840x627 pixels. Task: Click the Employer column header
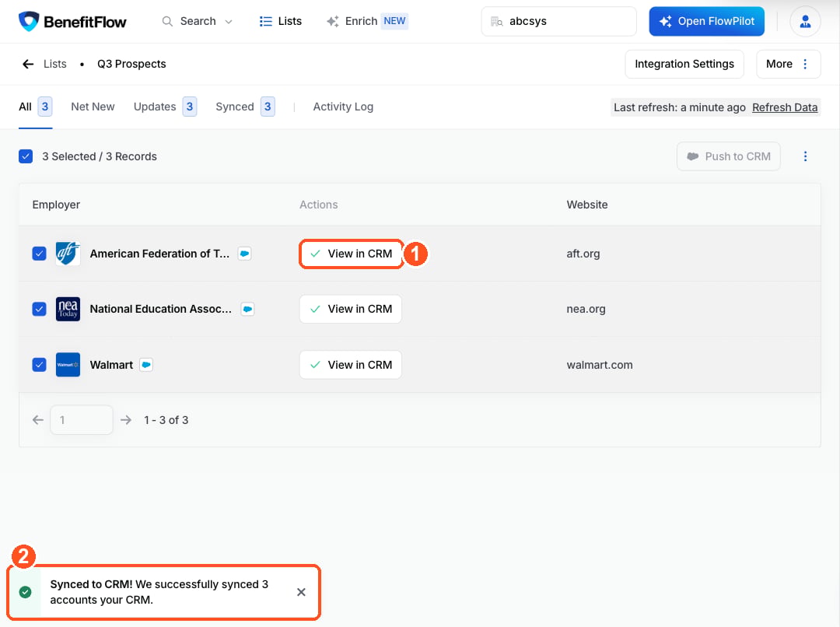coord(56,205)
